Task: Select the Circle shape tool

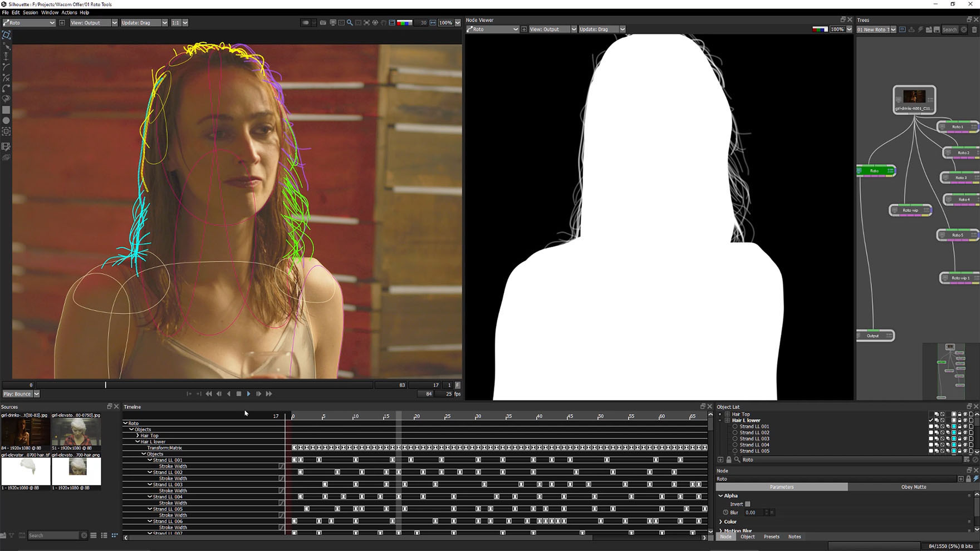Action: click(x=6, y=121)
